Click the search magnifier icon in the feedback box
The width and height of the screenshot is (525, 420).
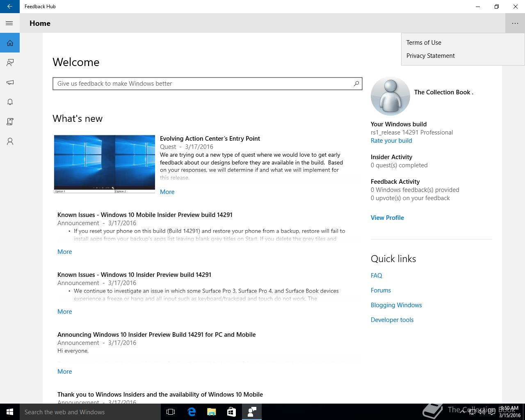tap(356, 84)
